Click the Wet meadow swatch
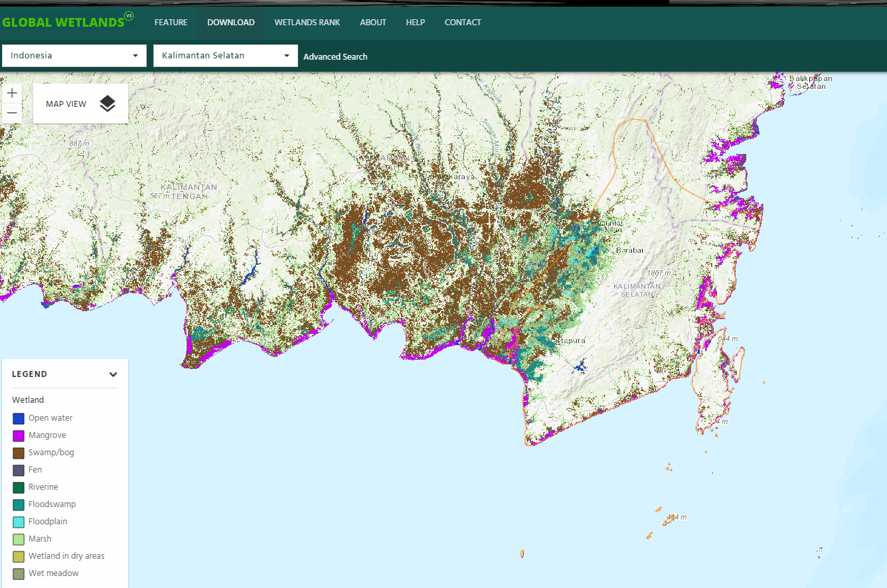Viewport: 887px width, 588px height. tap(19, 573)
